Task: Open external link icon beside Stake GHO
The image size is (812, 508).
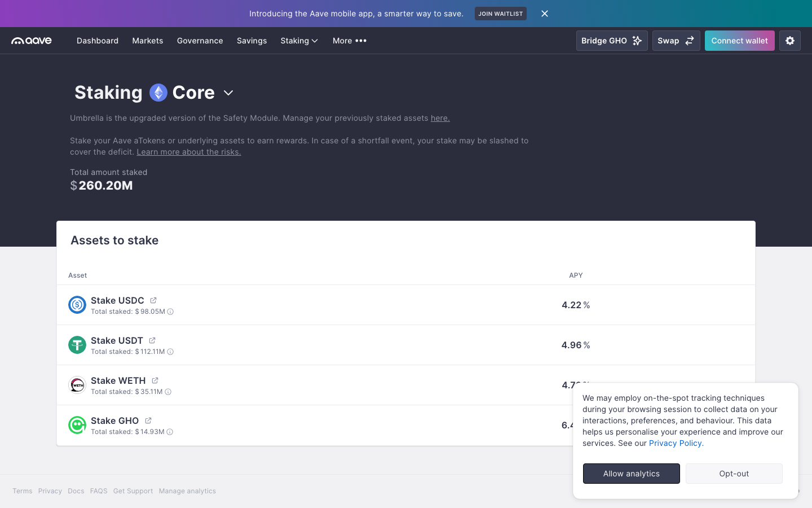Action: [x=148, y=421]
